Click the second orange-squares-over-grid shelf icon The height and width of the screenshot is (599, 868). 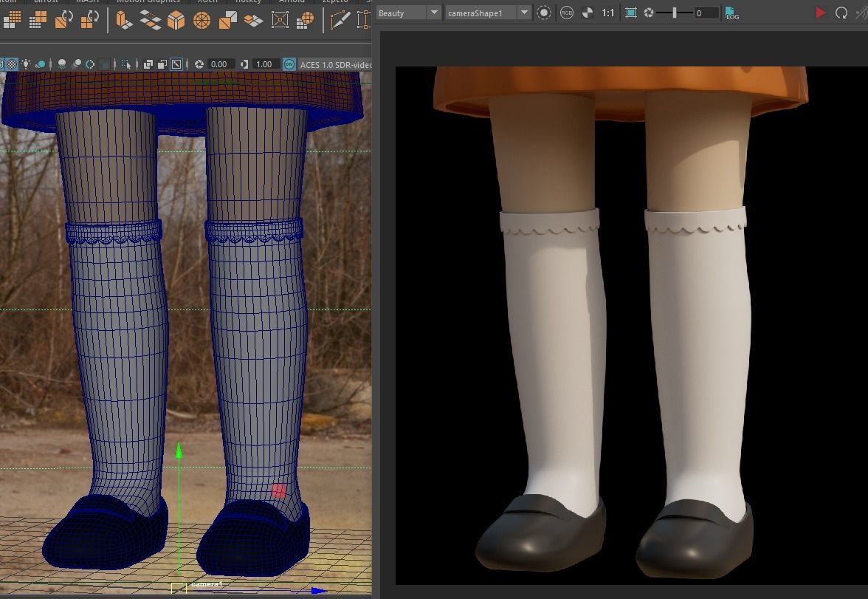[38, 20]
